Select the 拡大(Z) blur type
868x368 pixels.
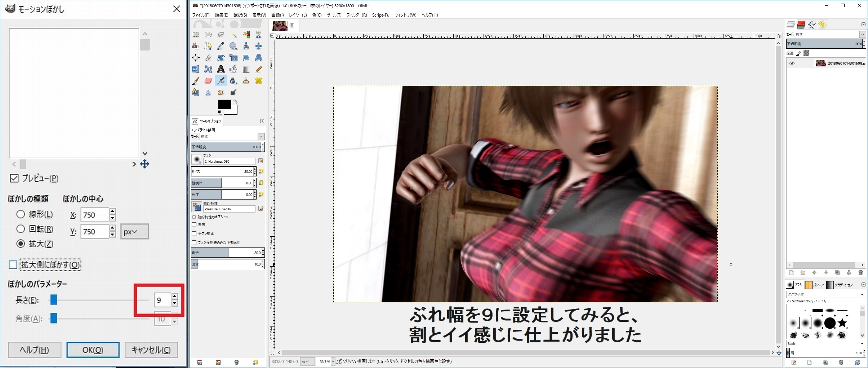(x=21, y=244)
